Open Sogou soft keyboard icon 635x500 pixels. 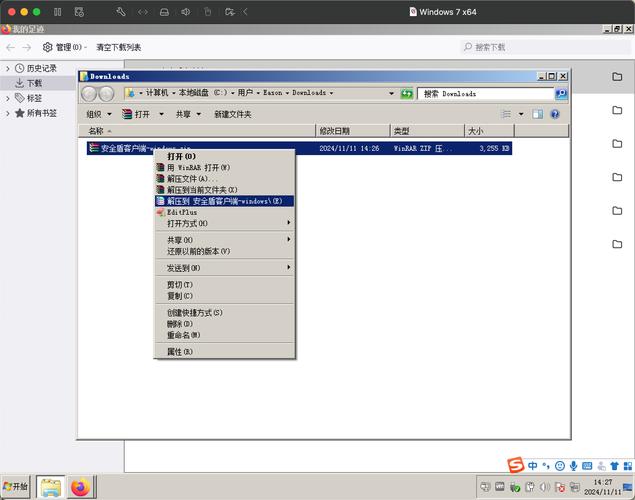click(x=587, y=466)
